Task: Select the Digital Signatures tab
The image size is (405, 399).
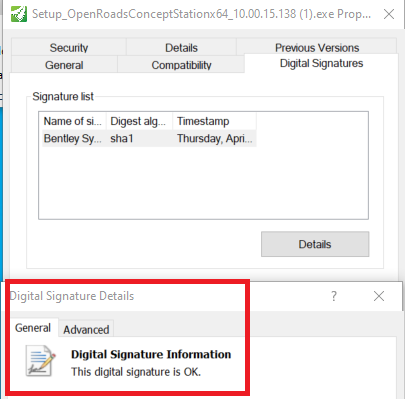Action: pos(321,63)
